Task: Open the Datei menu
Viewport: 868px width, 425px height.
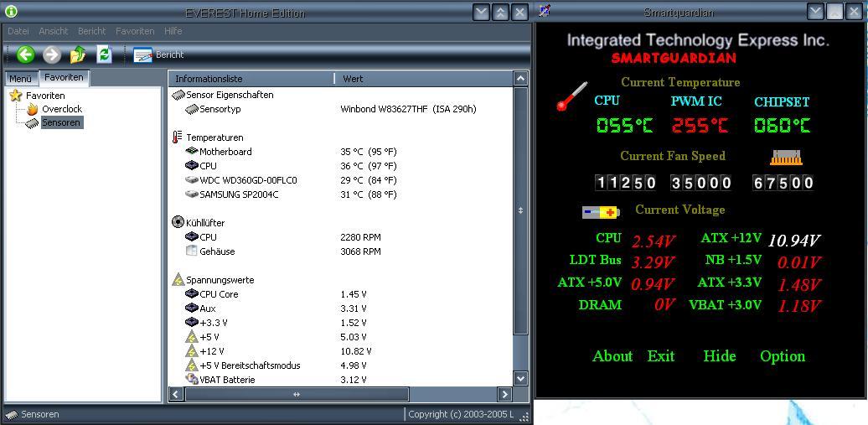Action: (x=18, y=31)
